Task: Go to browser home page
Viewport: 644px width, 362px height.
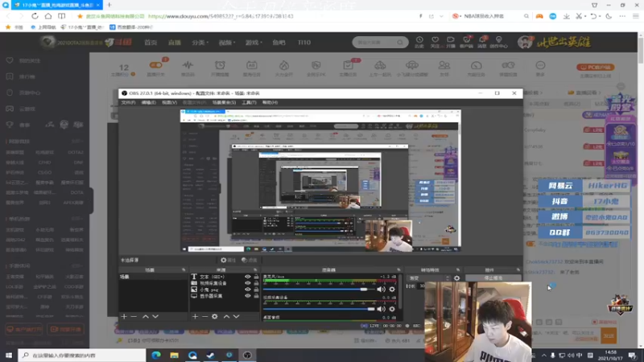Action: 48,16
